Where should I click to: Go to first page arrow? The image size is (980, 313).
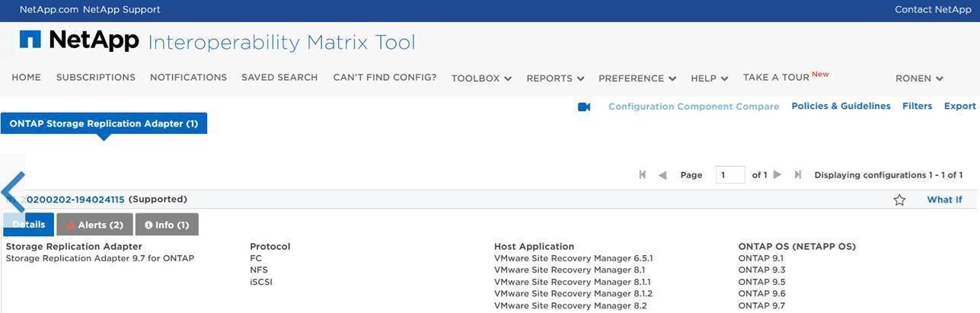click(642, 174)
